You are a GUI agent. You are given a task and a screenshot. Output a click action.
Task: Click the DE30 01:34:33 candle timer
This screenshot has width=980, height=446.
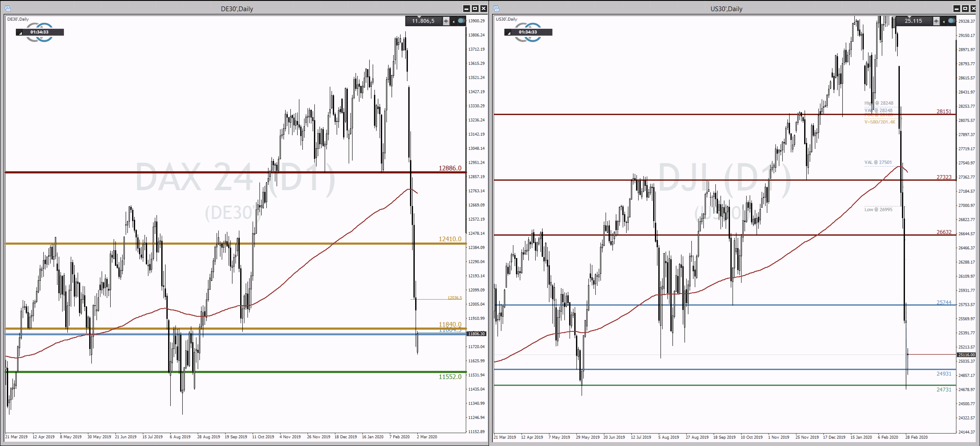tap(40, 32)
